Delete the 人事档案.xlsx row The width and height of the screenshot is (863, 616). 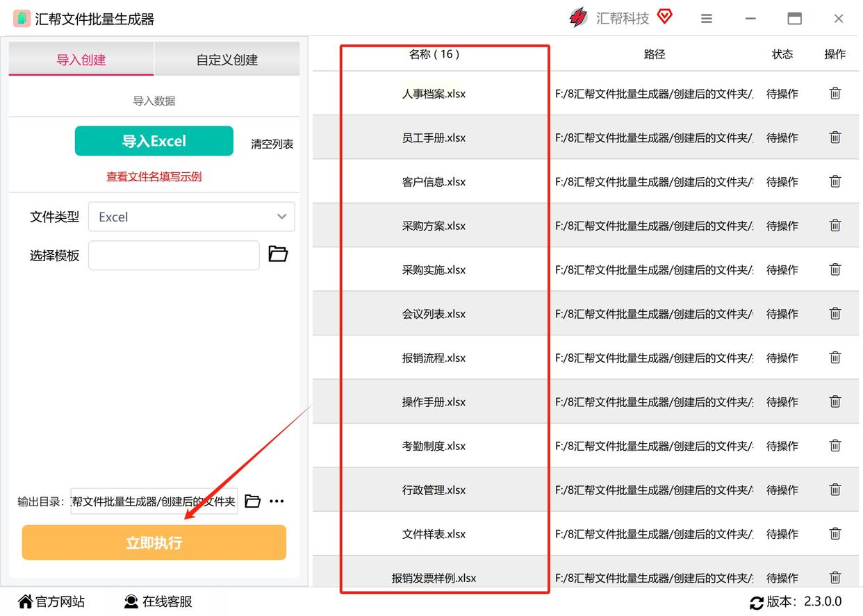click(x=835, y=93)
